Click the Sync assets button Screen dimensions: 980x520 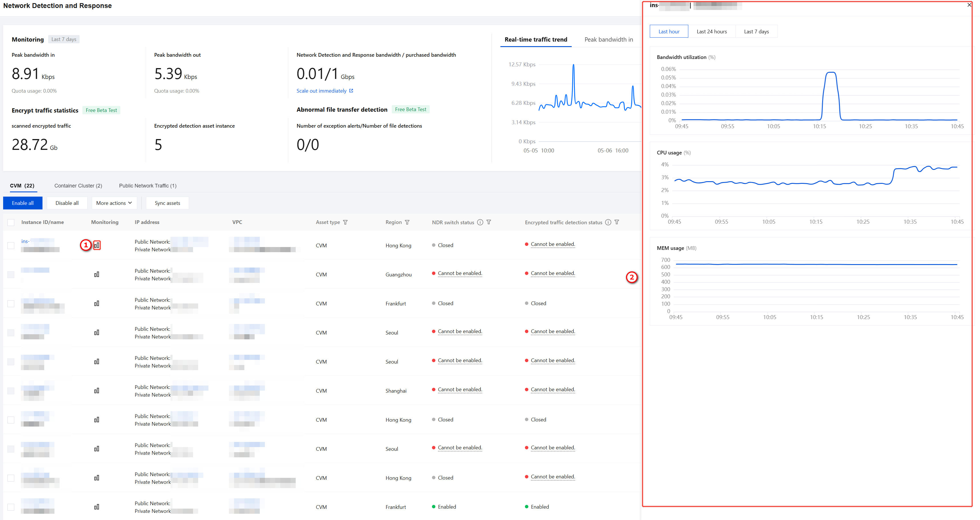pos(167,203)
